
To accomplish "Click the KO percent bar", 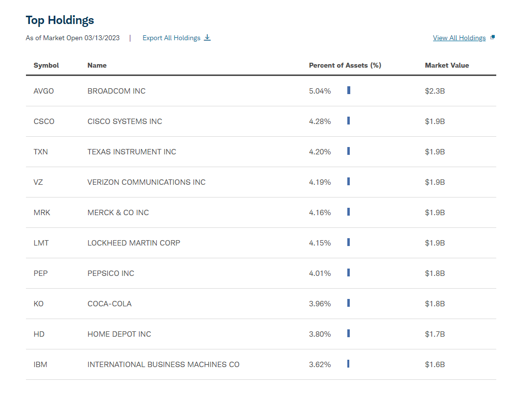I will click(x=348, y=303).
